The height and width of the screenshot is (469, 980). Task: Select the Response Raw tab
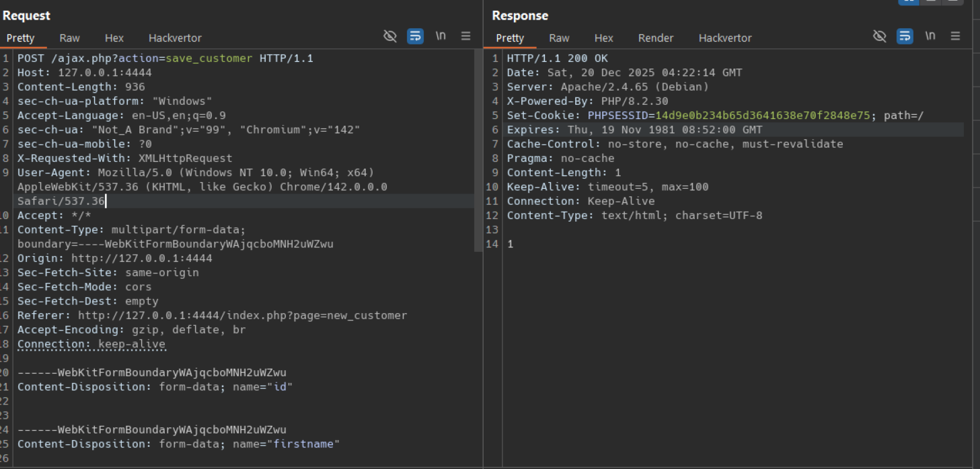click(559, 38)
